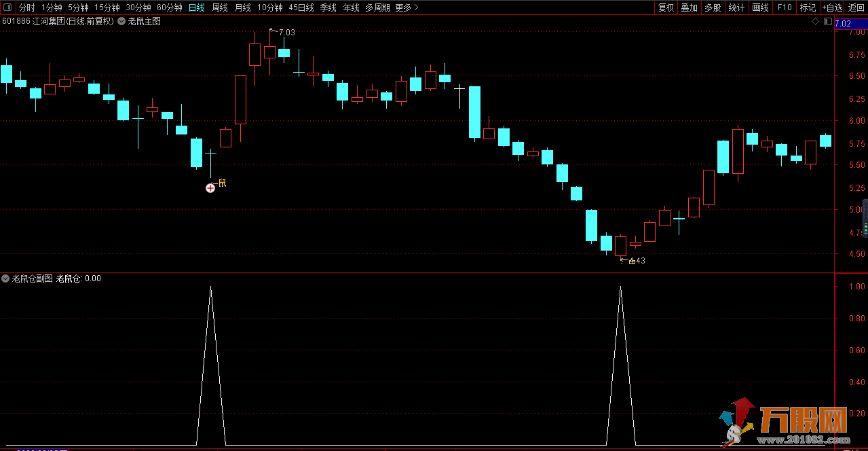The height and width of the screenshot is (451, 868).
Task: Switch to the 15分钟 period
Action: coord(107,7)
